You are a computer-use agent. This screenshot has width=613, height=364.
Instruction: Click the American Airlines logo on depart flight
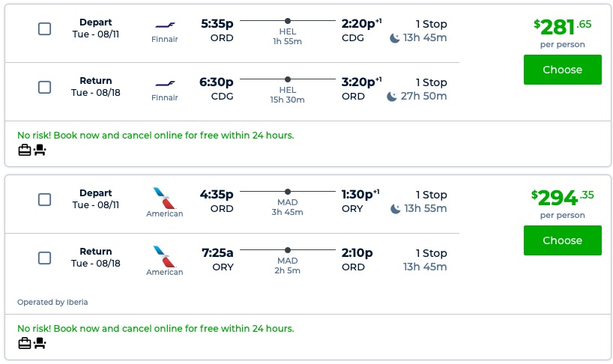pos(164,197)
